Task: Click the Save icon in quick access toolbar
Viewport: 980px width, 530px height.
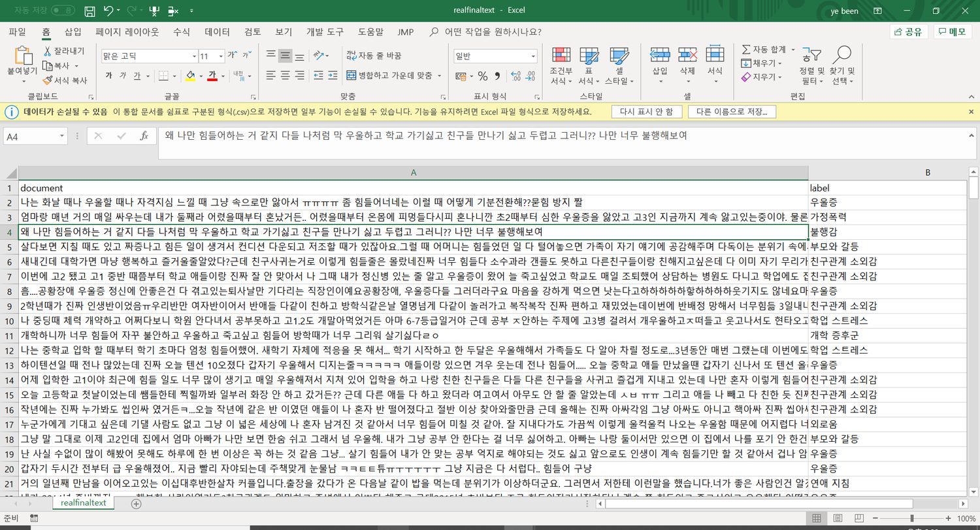Action: pyautogui.click(x=90, y=10)
